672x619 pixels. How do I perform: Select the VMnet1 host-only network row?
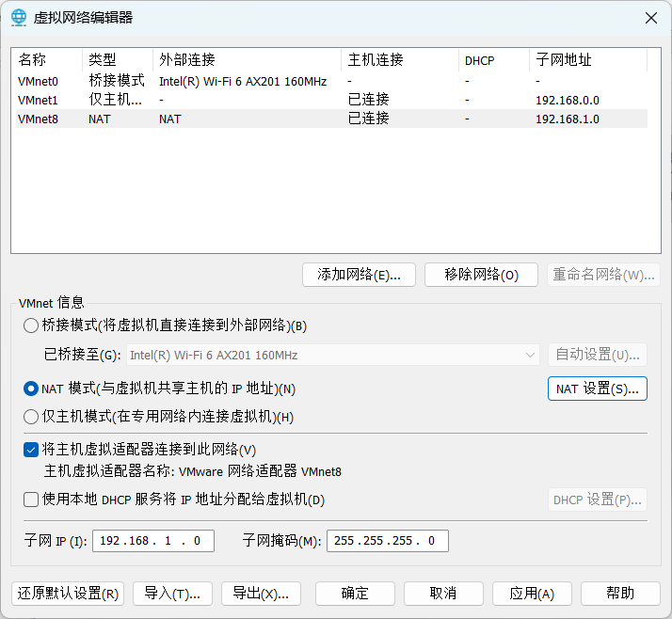(x=38, y=100)
